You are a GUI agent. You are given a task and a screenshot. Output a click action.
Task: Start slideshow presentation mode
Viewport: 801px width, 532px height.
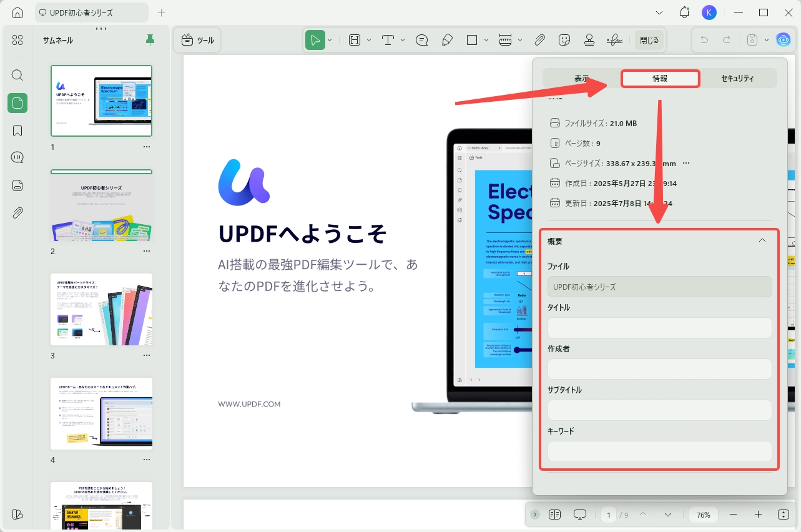tap(580, 515)
